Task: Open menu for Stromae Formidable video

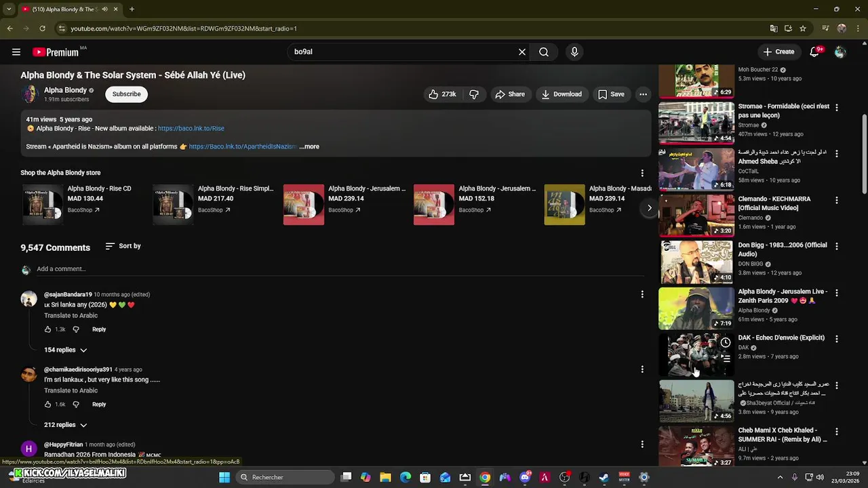Action: click(837, 107)
